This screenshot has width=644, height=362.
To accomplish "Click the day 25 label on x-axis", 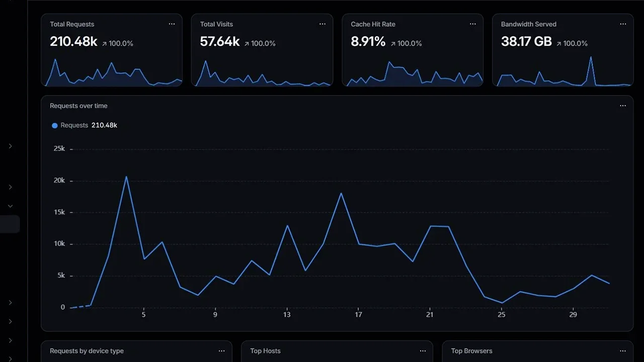I will coord(502,315).
